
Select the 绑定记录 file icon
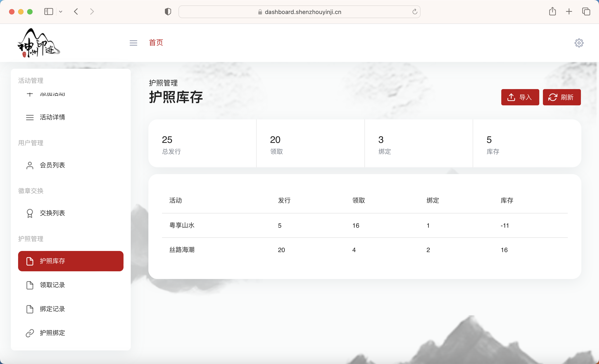tap(30, 309)
